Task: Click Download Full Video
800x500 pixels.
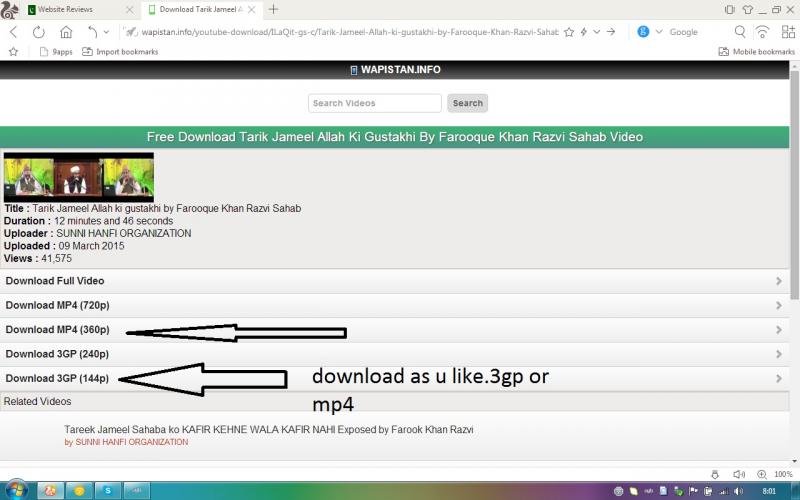Action: click(394, 281)
